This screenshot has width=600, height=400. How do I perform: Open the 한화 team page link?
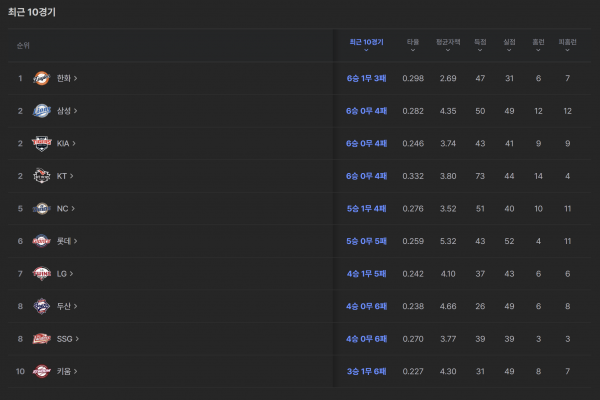point(67,78)
